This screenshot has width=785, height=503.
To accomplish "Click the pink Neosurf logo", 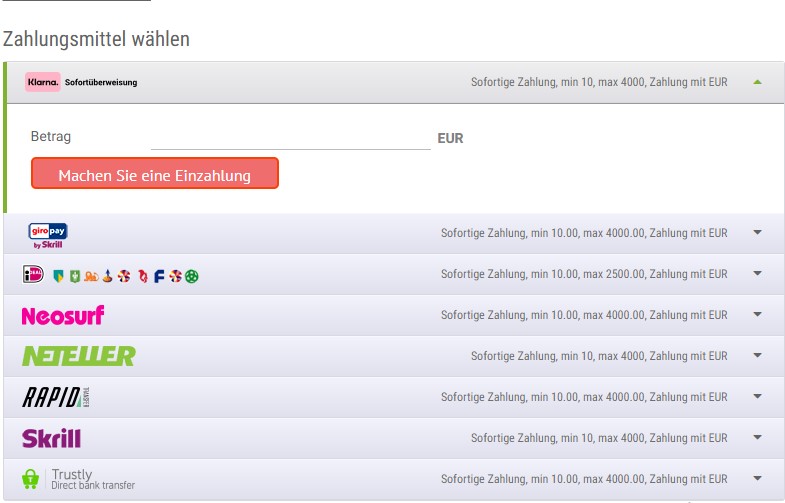I will [63, 315].
